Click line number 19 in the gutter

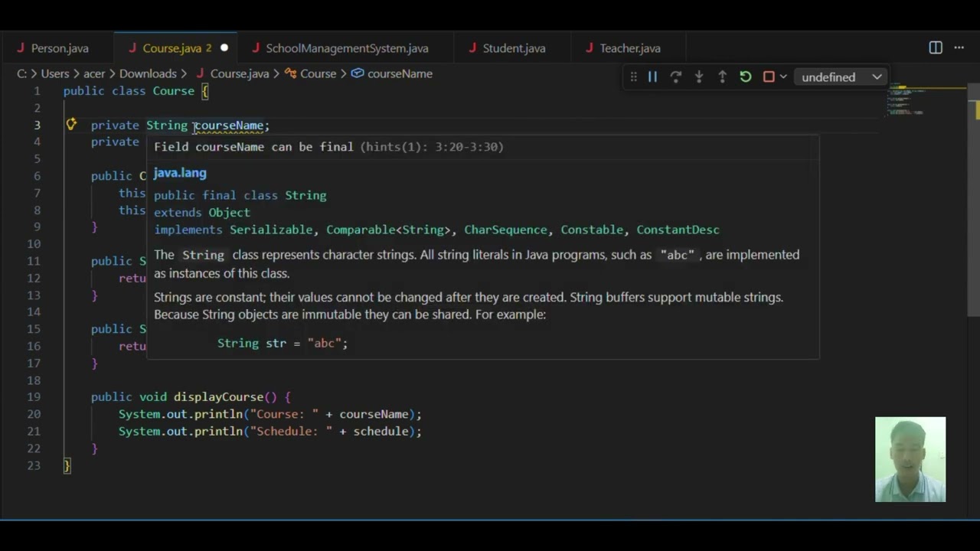click(x=33, y=397)
